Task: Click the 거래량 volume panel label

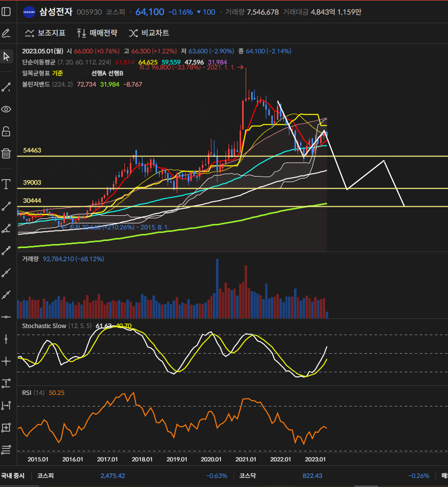Action: point(30,259)
